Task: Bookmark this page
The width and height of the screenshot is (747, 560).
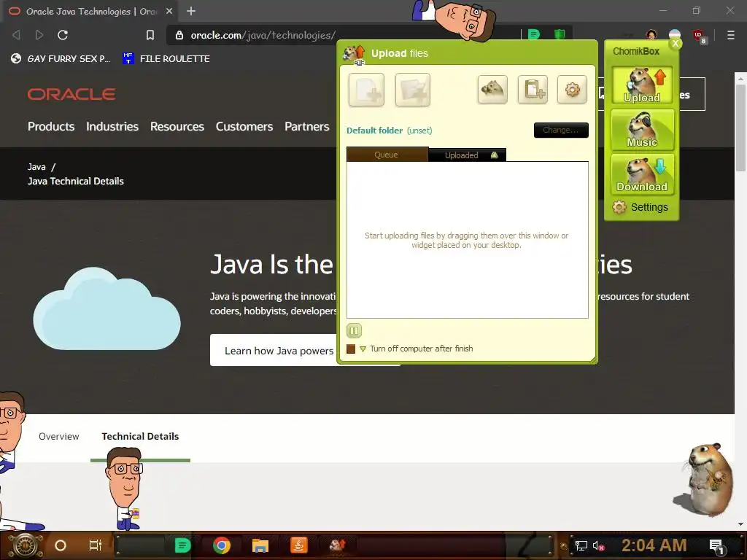Action: tap(150, 35)
